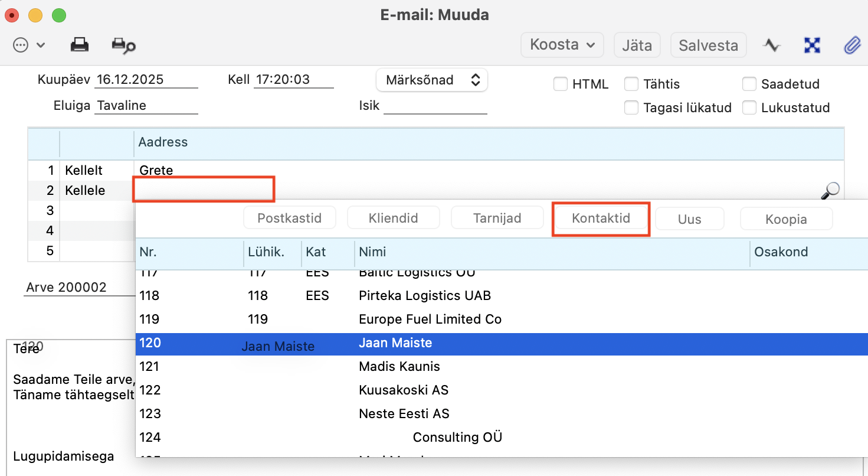Click the Jäta button
The width and height of the screenshot is (868, 476).
click(637, 45)
